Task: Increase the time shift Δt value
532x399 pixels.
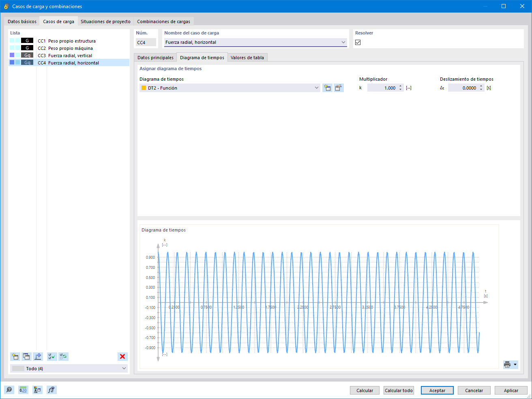Action: (481, 86)
